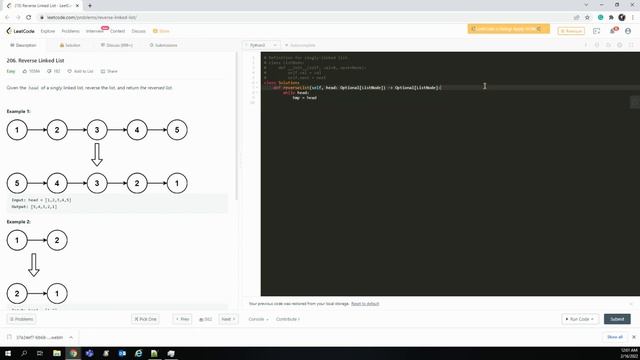
Task: Open the Interview nav item
Action: pos(95,31)
